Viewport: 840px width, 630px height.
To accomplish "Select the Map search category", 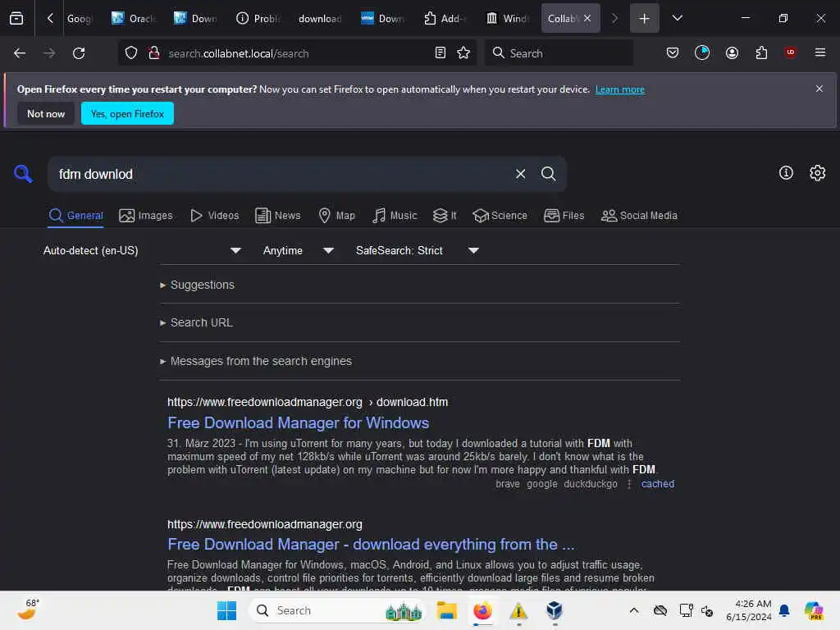I will click(336, 216).
